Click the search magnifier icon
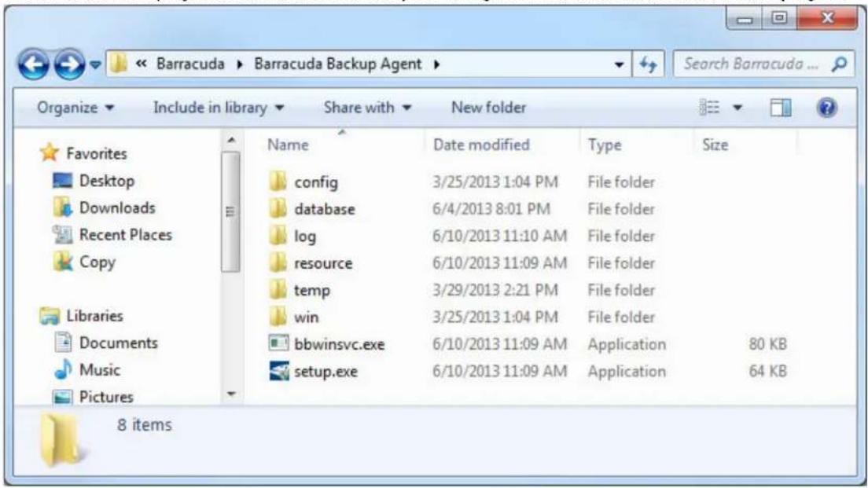Viewport: 868px width, 488px height. tap(839, 64)
